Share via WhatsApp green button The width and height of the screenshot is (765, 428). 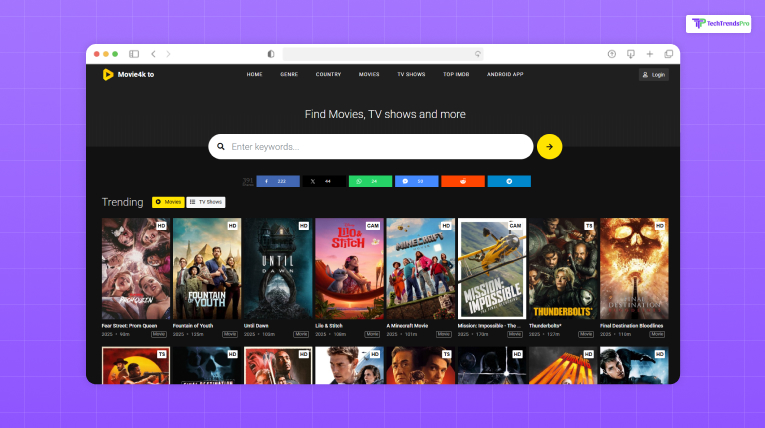(x=370, y=181)
